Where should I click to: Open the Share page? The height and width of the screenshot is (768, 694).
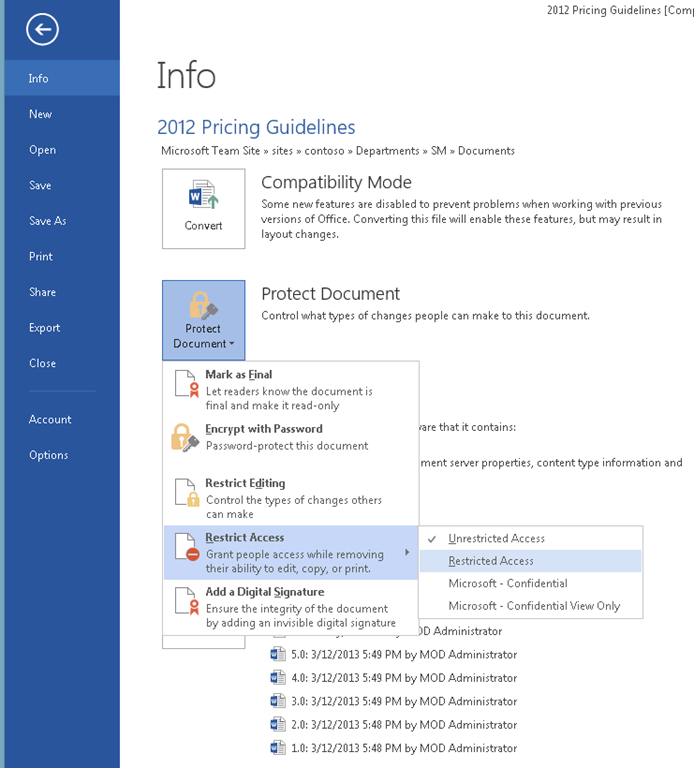[x=62, y=292]
